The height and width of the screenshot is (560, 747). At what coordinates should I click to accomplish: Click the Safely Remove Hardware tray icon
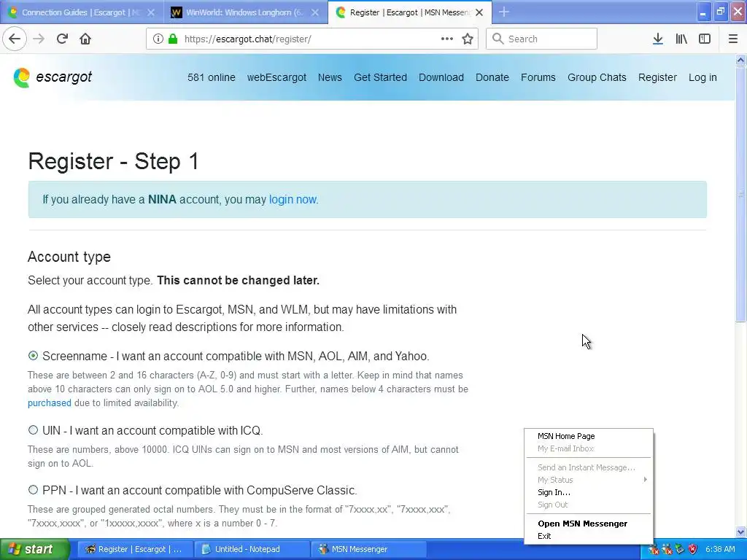tap(679, 549)
